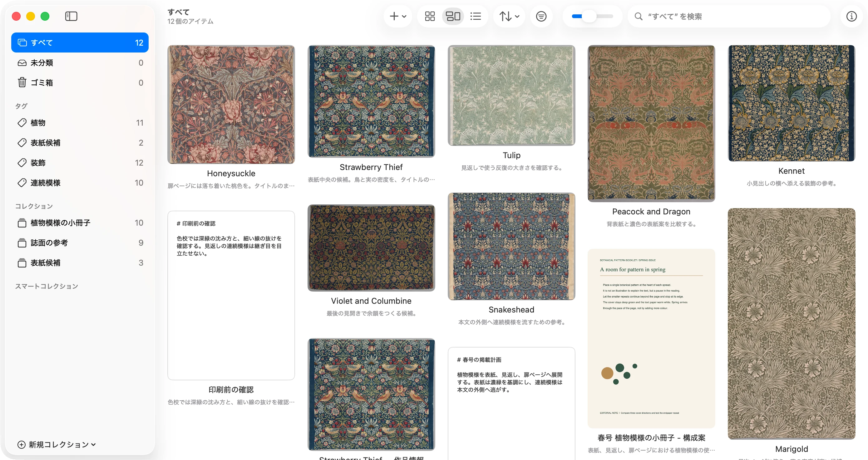868x460 pixels.
Task: Open the add item plus menu
Action: (398, 16)
